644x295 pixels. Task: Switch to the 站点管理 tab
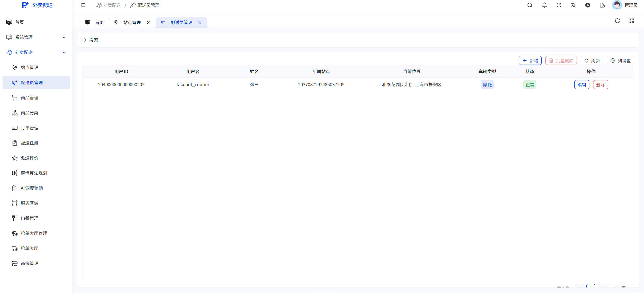(132, 23)
